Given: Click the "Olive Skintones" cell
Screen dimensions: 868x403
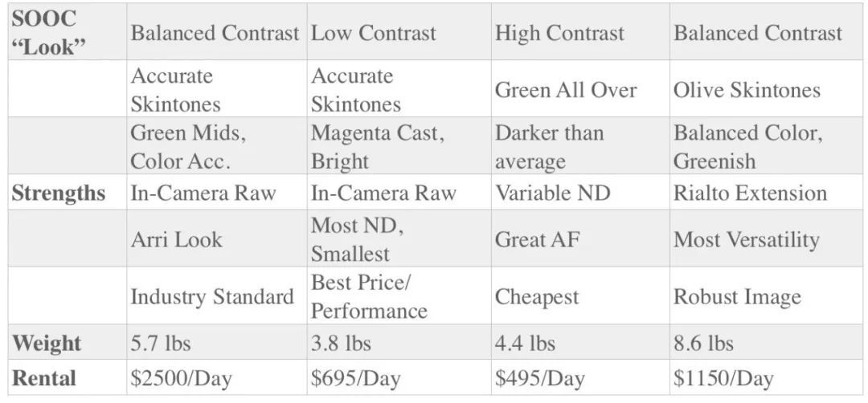Looking at the screenshot, I should point(747,89).
